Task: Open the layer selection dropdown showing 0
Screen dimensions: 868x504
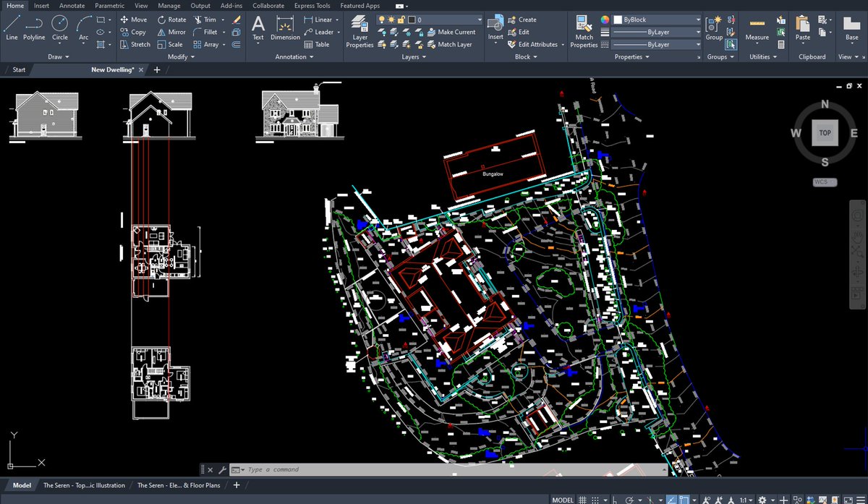Action: pyautogui.click(x=430, y=20)
